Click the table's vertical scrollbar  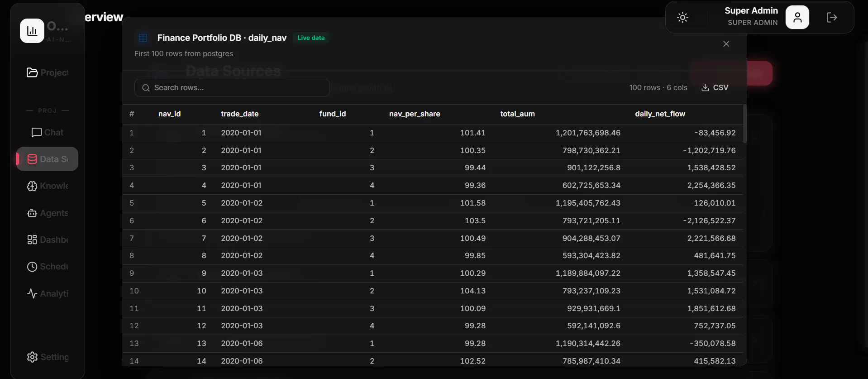[745, 124]
